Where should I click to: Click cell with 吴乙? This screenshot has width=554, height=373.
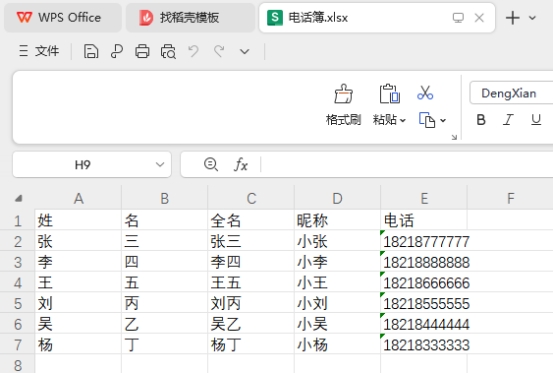[x=251, y=324]
